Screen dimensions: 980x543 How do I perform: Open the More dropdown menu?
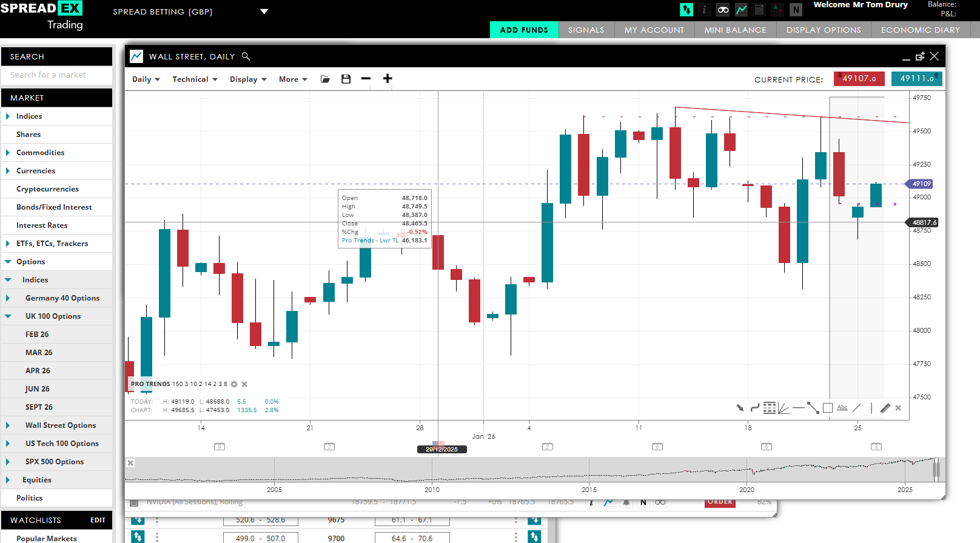tap(293, 79)
